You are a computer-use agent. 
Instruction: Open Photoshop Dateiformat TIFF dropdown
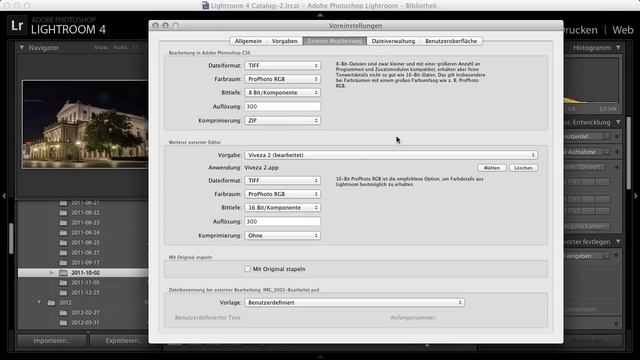282,65
